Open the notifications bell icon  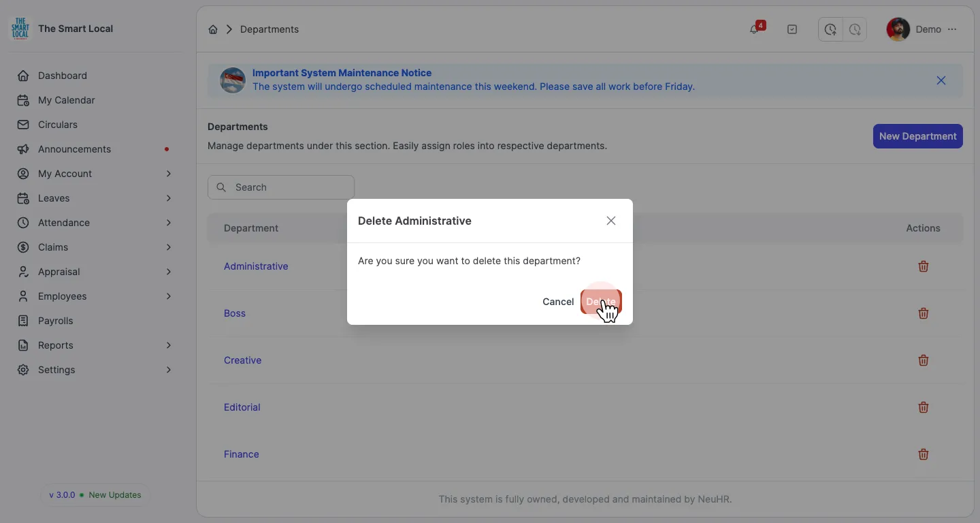click(754, 29)
